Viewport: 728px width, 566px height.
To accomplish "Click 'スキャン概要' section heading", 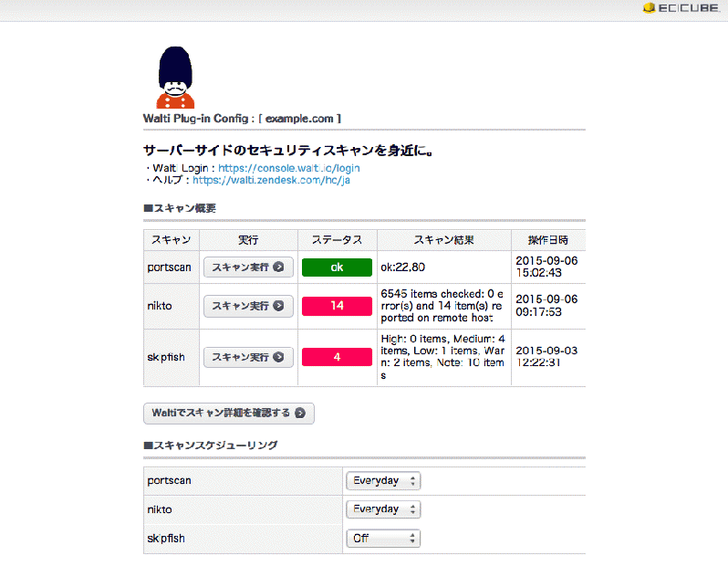I will click(x=180, y=208).
